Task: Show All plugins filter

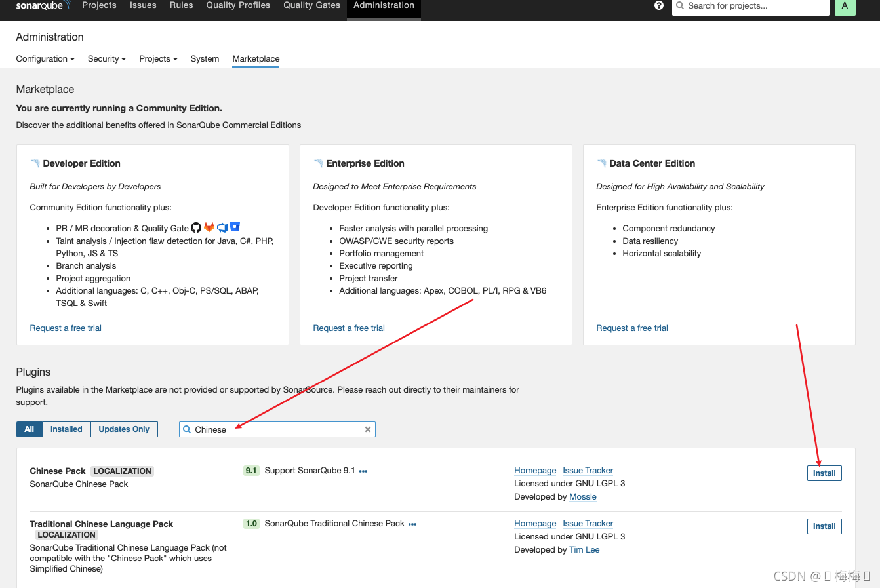Action: click(x=30, y=429)
